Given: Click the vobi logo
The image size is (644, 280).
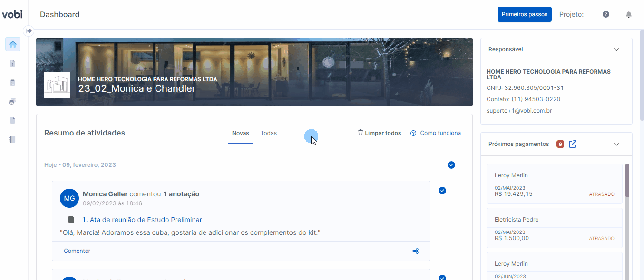Looking at the screenshot, I should click(12, 14).
